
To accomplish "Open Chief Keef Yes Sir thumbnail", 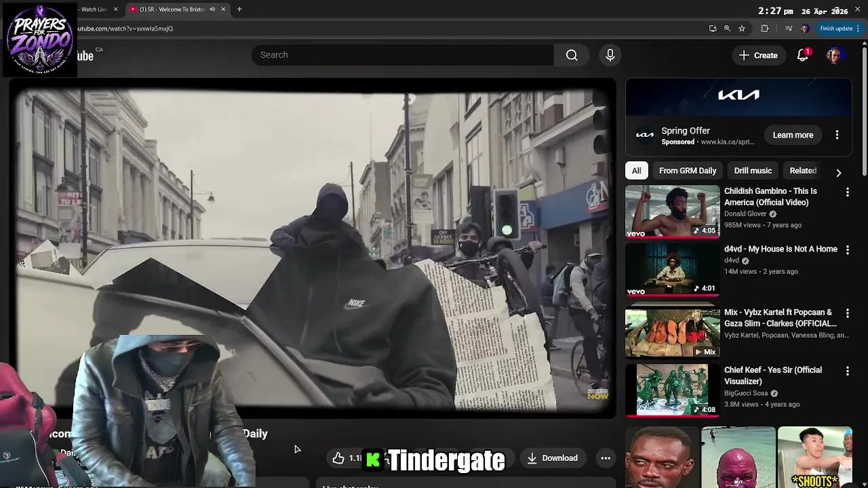I will click(x=672, y=390).
